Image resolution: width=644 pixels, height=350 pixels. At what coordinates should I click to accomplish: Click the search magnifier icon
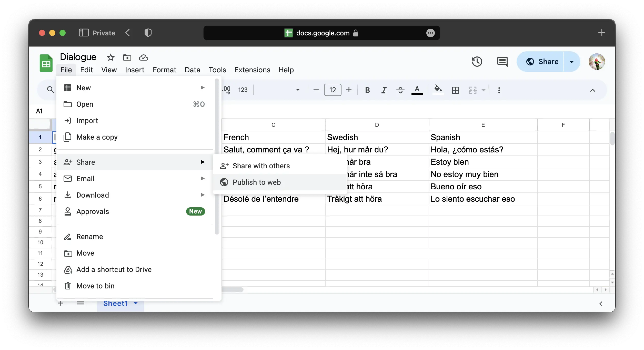tap(51, 90)
